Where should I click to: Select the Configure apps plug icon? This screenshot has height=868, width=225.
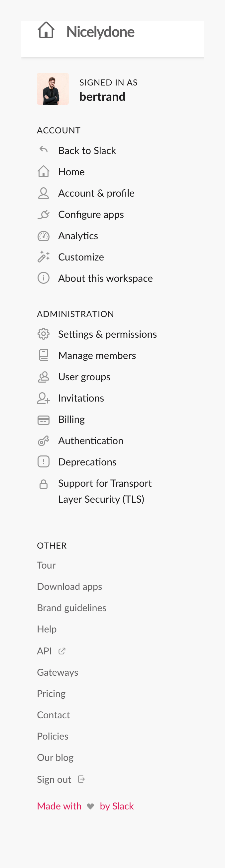tap(44, 215)
